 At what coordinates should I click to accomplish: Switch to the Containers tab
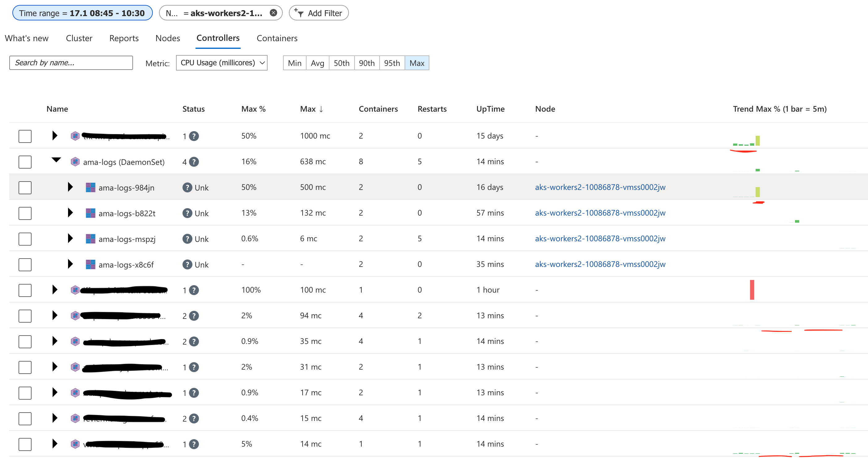(x=277, y=38)
